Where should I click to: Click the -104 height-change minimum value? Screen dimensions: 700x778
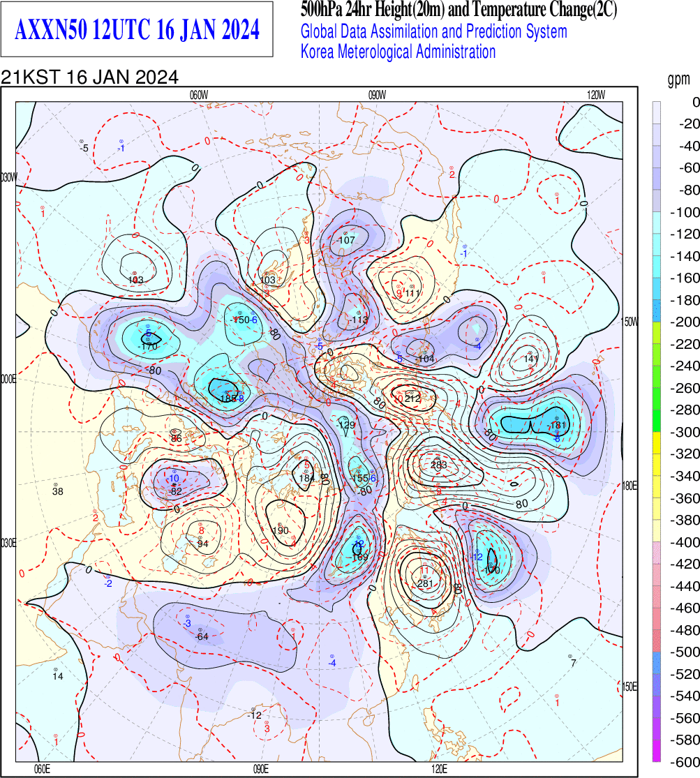coord(425,359)
